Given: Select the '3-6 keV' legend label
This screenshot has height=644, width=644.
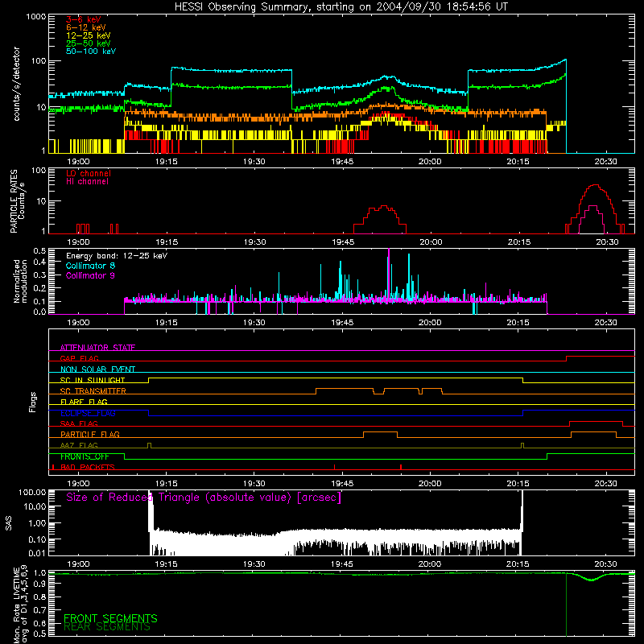Looking at the screenshot, I should coord(84,19).
